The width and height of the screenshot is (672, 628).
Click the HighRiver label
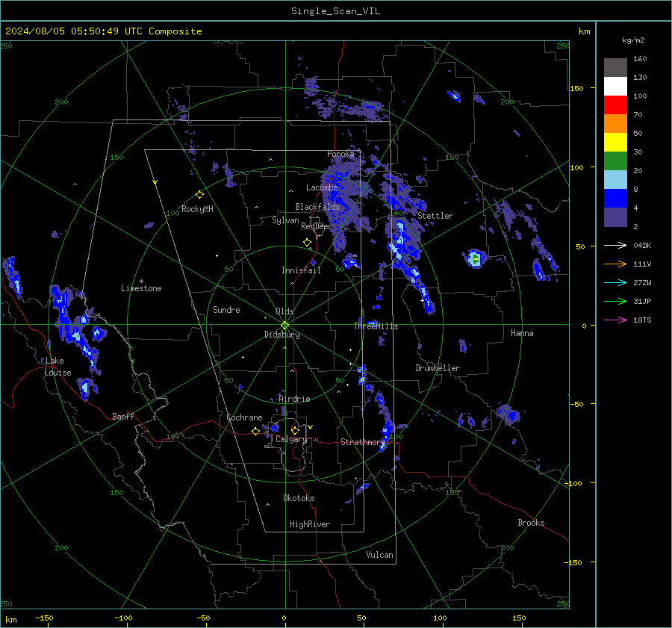pyautogui.click(x=310, y=524)
